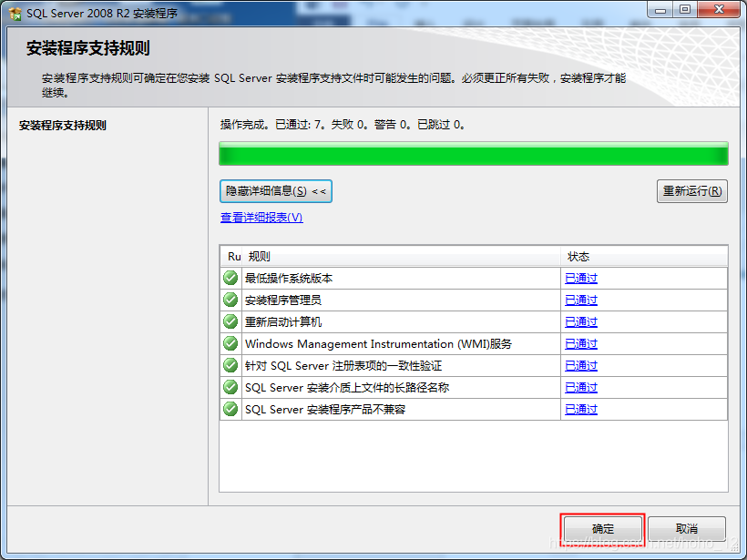Viewport: 747px width, 560px height.
Task: Collapse details with 隐藏详细信息(S) button
Action: [276, 191]
